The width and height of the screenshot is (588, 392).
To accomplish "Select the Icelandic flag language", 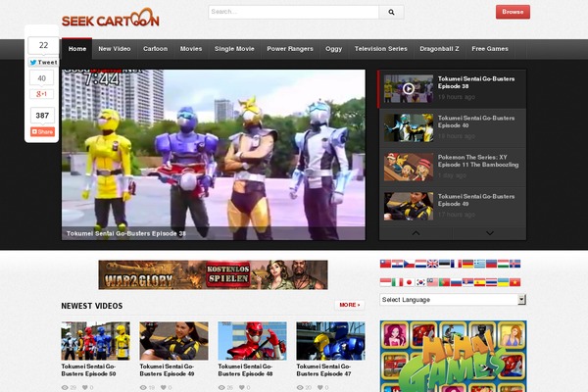I will tap(514, 264).
